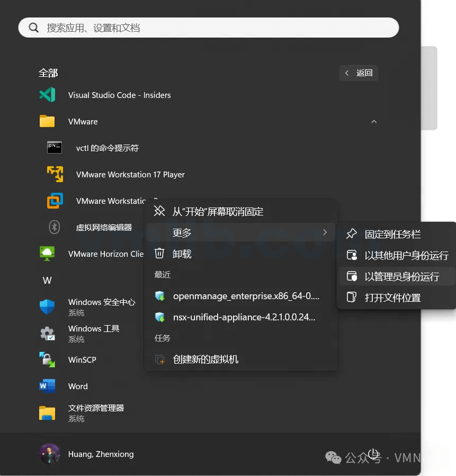Click the VMware Workstation 17 Player icon
Viewport: 456px width, 476px height.
coord(55,174)
